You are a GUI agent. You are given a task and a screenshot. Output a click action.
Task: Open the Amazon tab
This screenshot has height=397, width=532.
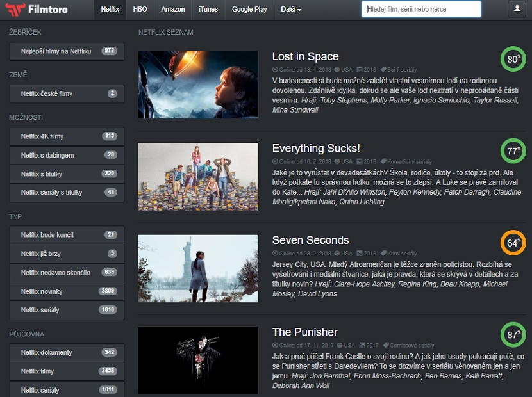[x=172, y=9]
